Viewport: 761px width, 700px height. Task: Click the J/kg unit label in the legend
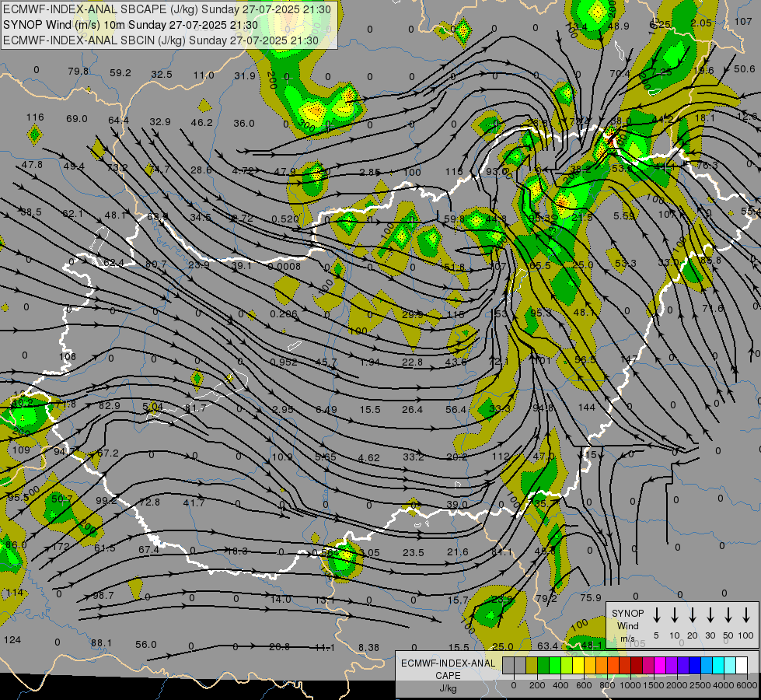[x=448, y=688]
